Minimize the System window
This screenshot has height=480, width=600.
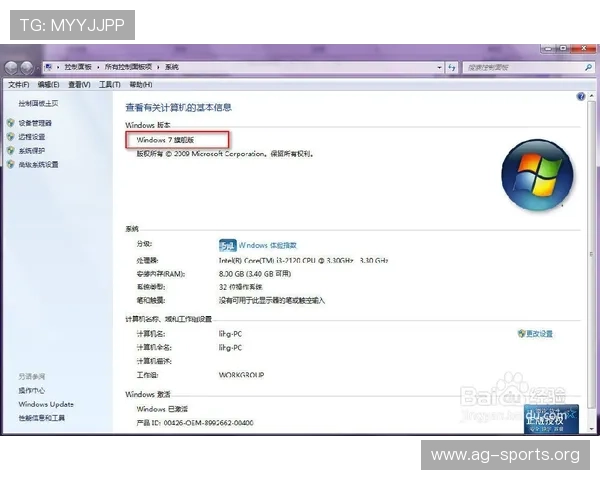tap(549, 49)
